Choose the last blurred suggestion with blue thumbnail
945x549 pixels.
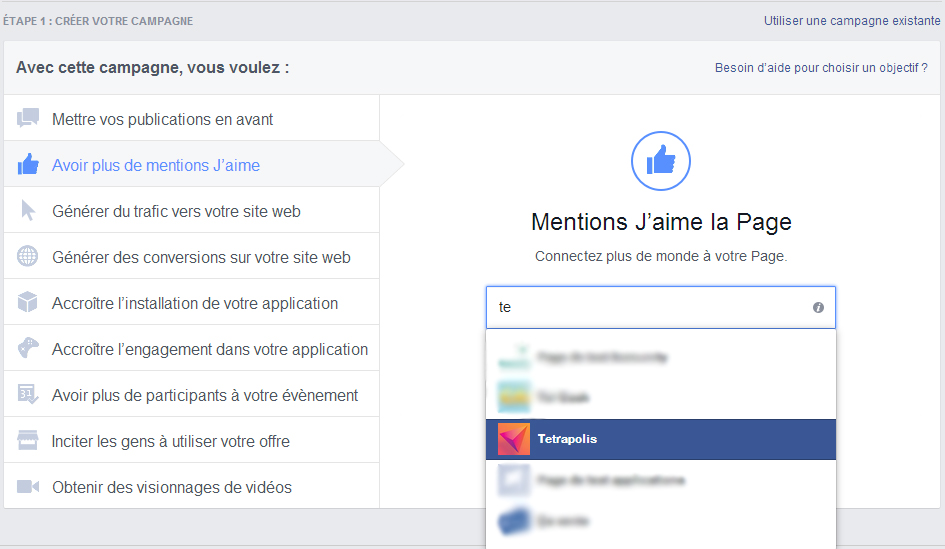click(x=661, y=521)
